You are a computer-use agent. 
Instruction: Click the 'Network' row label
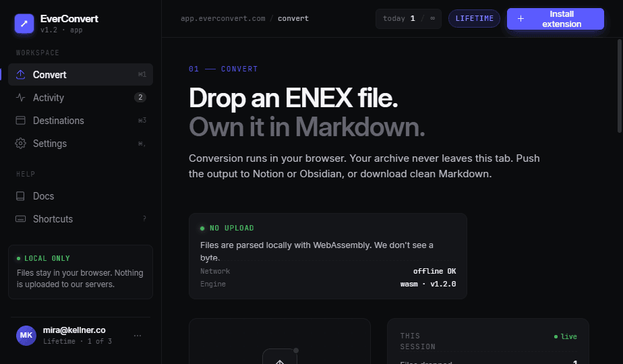215,271
